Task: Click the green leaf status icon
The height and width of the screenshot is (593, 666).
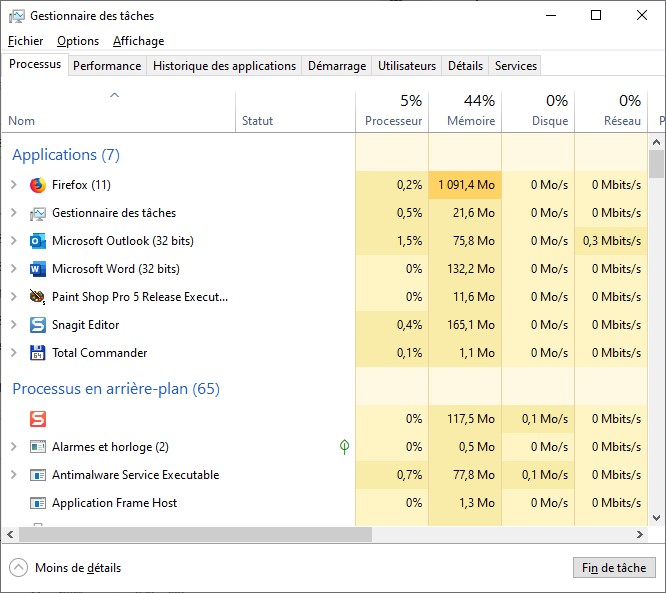Action: point(344,447)
